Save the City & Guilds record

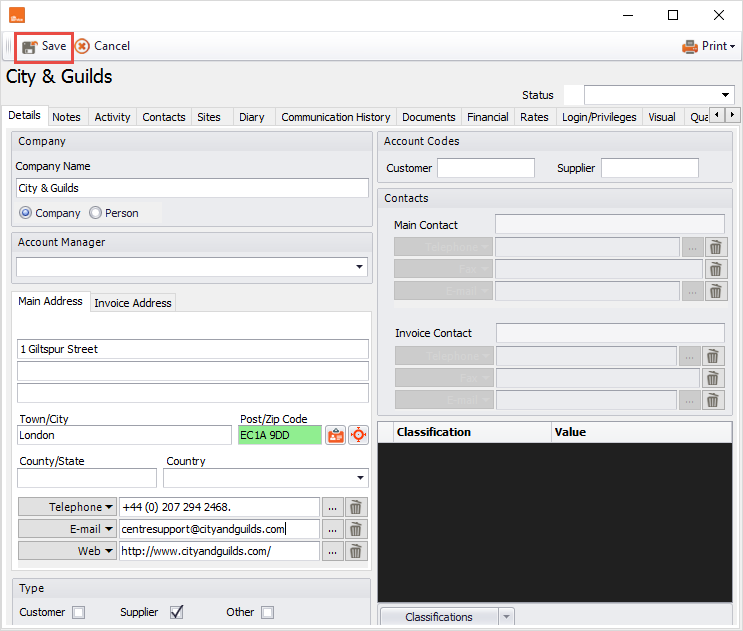pyautogui.click(x=44, y=46)
